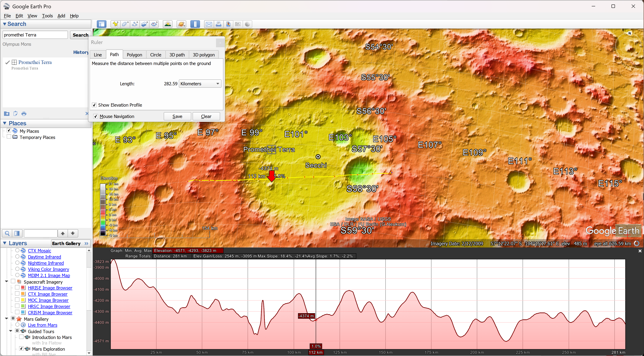
Task: Switch to the Polygon tab in Ruler
Action: 134,55
